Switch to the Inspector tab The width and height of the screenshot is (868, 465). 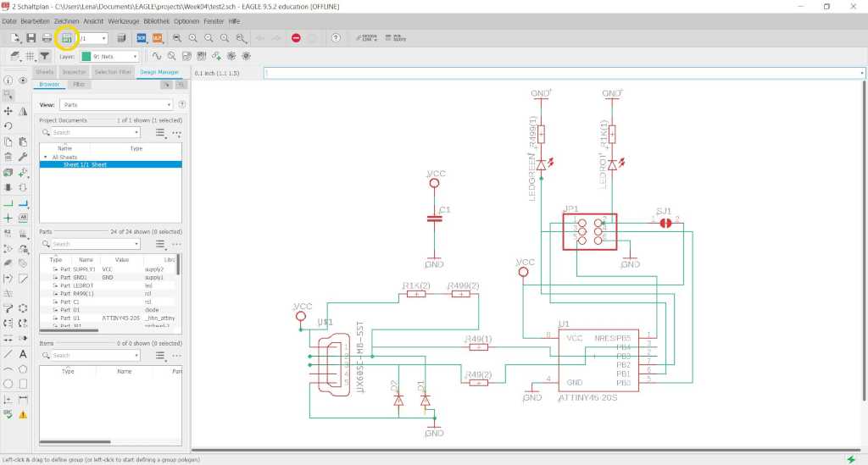tap(74, 72)
